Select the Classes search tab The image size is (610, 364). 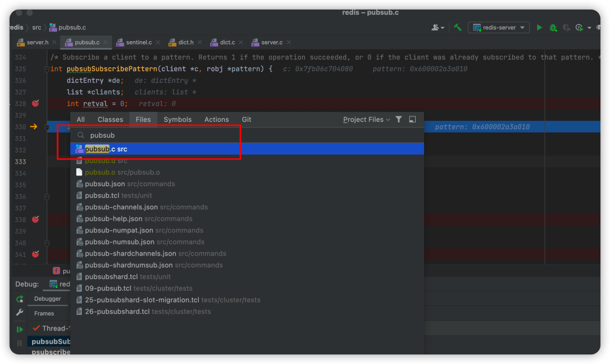tap(110, 120)
